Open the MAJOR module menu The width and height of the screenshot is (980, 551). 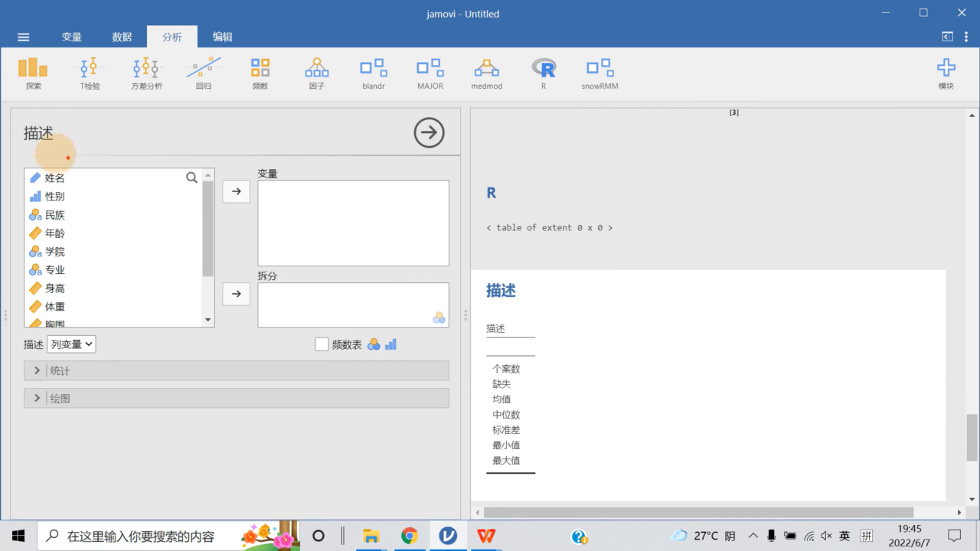coord(430,73)
